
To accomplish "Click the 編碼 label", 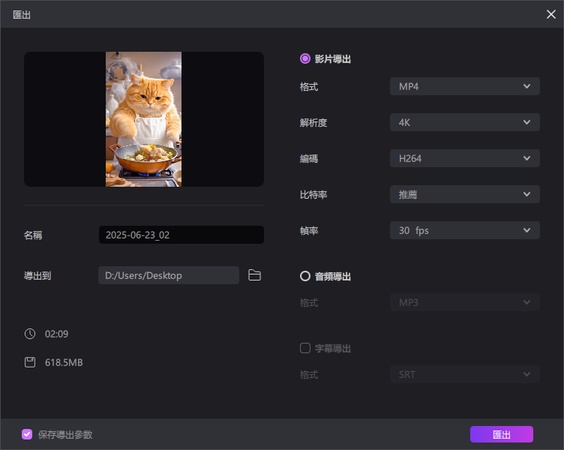I will (x=309, y=159).
